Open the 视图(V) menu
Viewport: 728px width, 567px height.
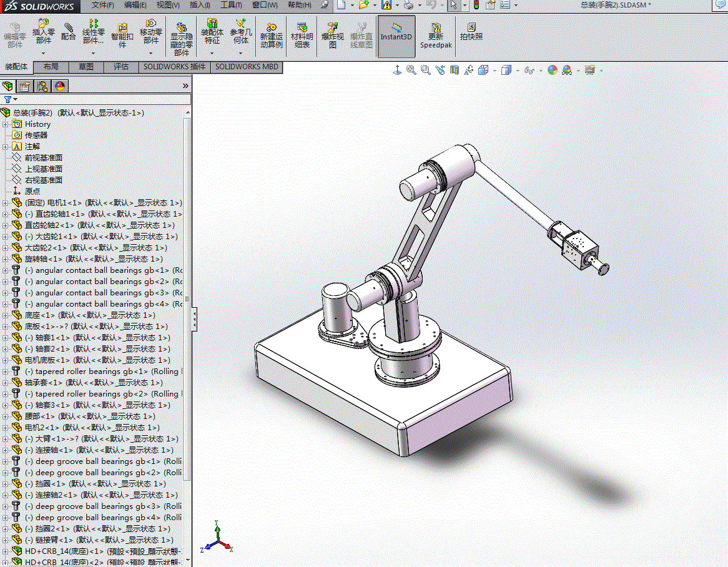[167, 5]
